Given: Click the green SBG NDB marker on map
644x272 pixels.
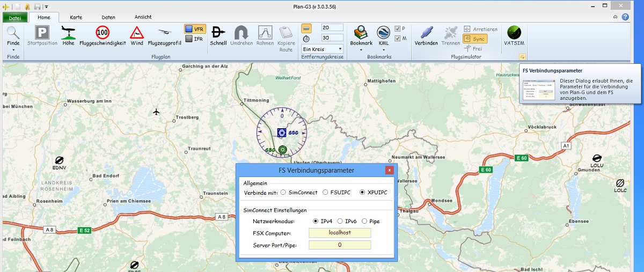Looking at the screenshot, I should [x=283, y=150].
